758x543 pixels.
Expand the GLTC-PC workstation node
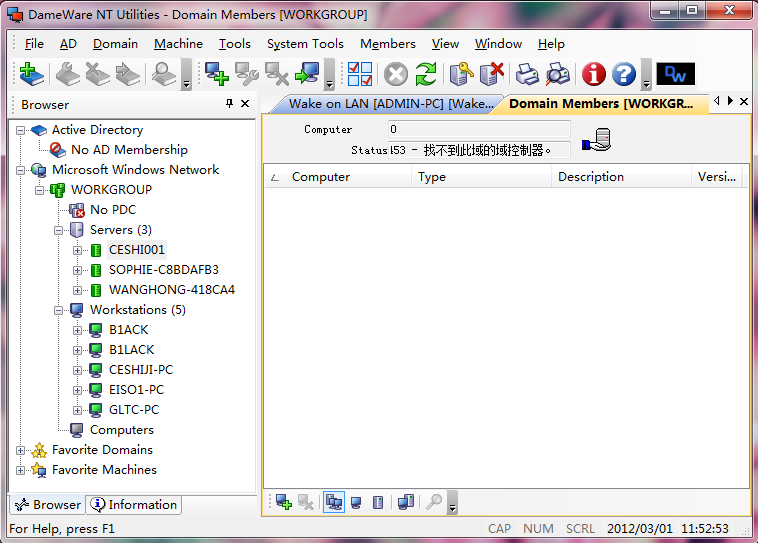pos(77,410)
